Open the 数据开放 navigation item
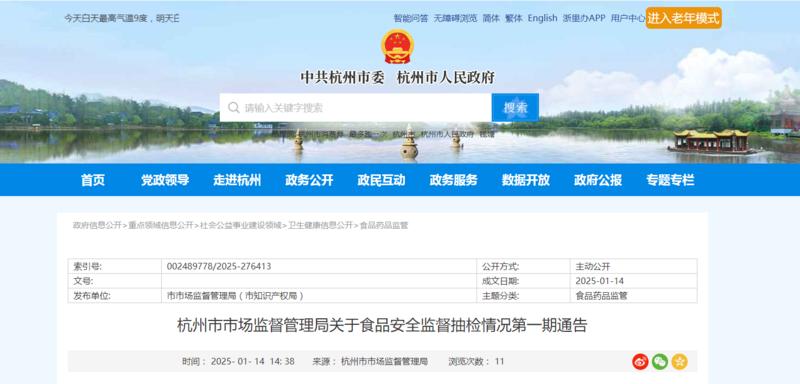800x384 pixels. [526, 180]
